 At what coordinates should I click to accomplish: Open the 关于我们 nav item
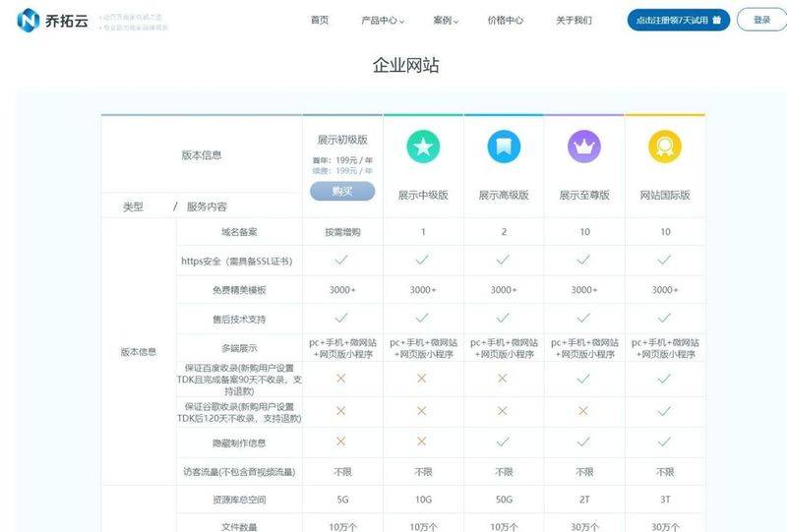click(x=574, y=21)
